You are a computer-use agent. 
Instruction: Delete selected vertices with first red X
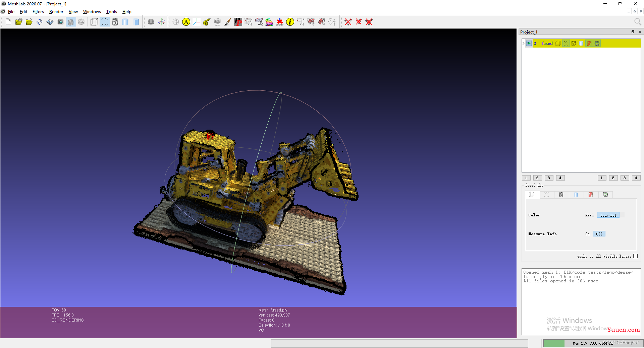348,22
